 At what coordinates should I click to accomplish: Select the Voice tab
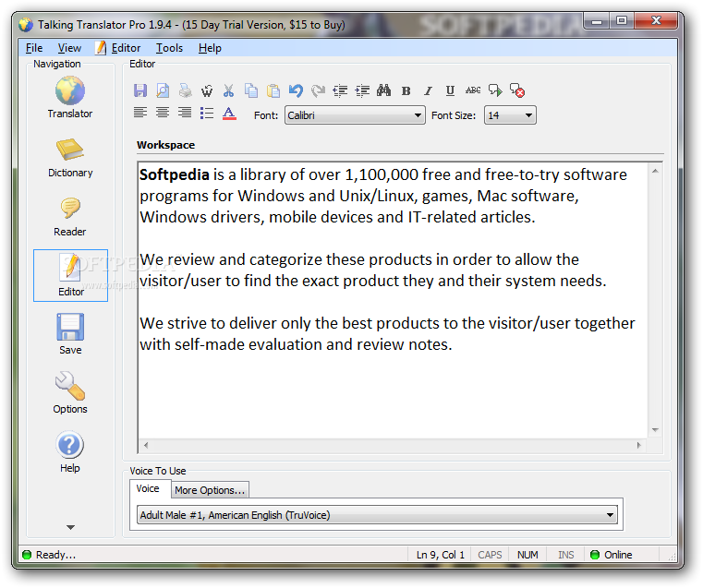(x=148, y=488)
